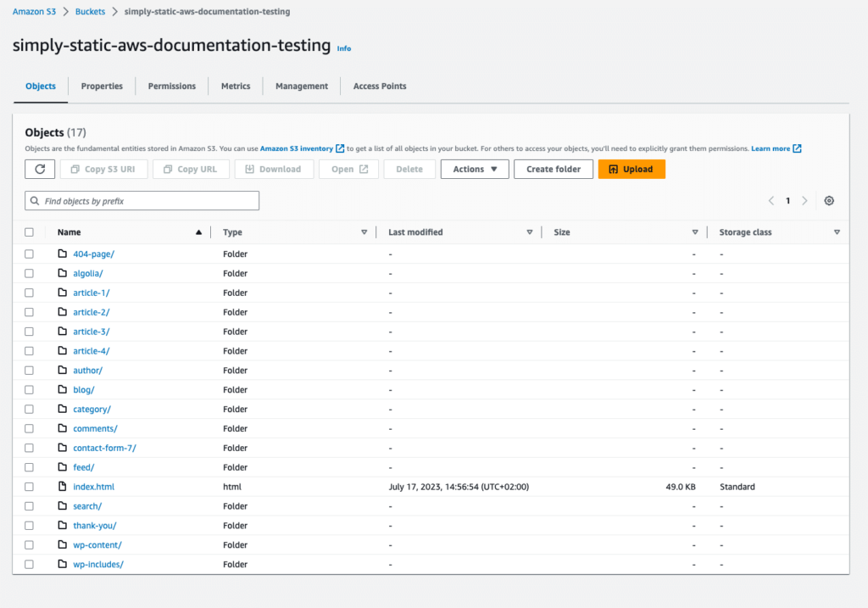The image size is (868, 608).
Task: Go to previous page arrow
Action: click(771, 200)
